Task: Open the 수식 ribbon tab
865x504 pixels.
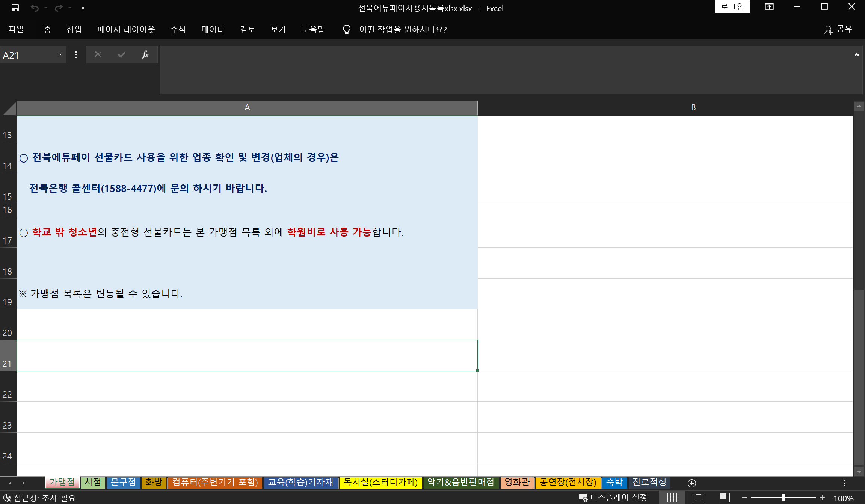Action: [178, 30]
